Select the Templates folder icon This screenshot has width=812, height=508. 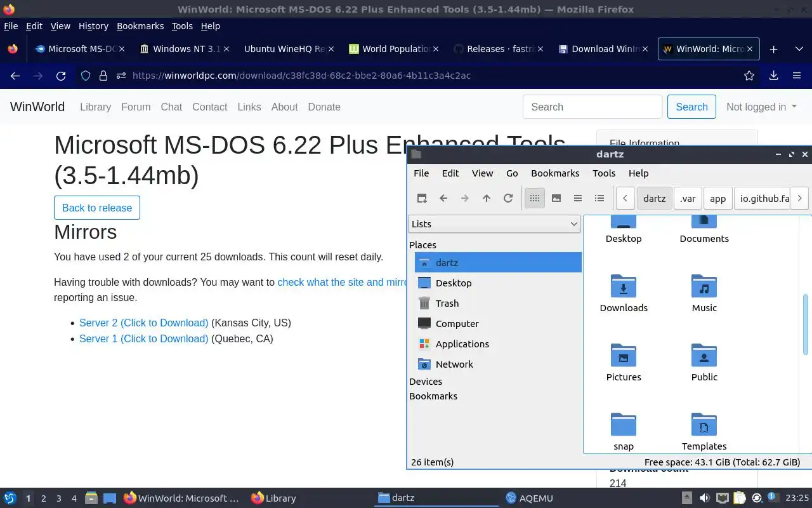(704, 425)
